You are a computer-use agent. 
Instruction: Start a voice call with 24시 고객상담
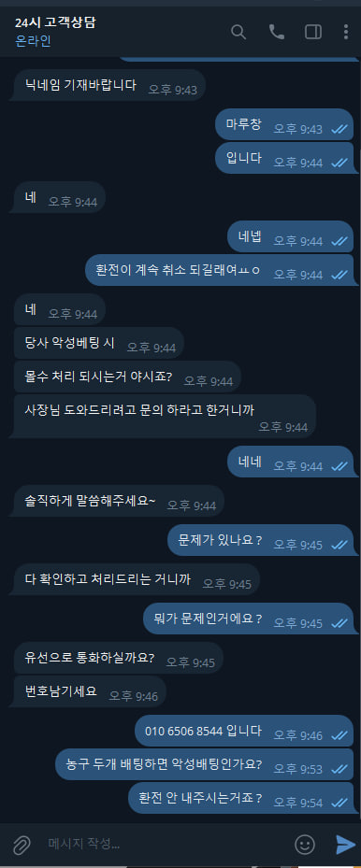(x=276, y=32)
